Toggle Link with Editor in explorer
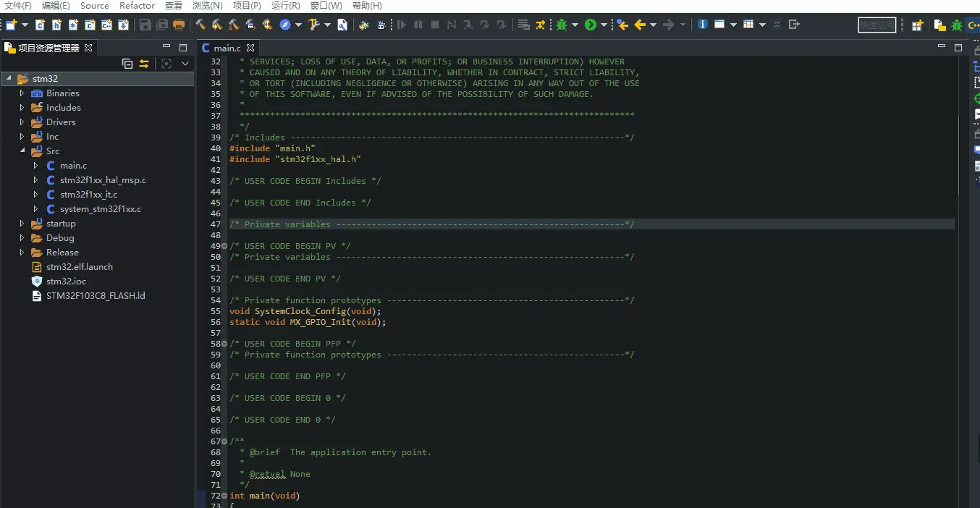 144,64
